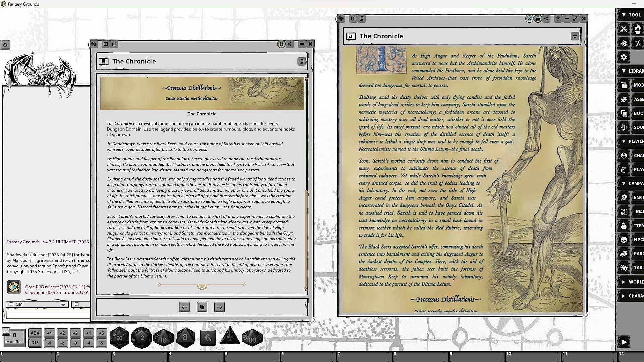Open the Options gear in sidebar

click(x=624, y=57)
